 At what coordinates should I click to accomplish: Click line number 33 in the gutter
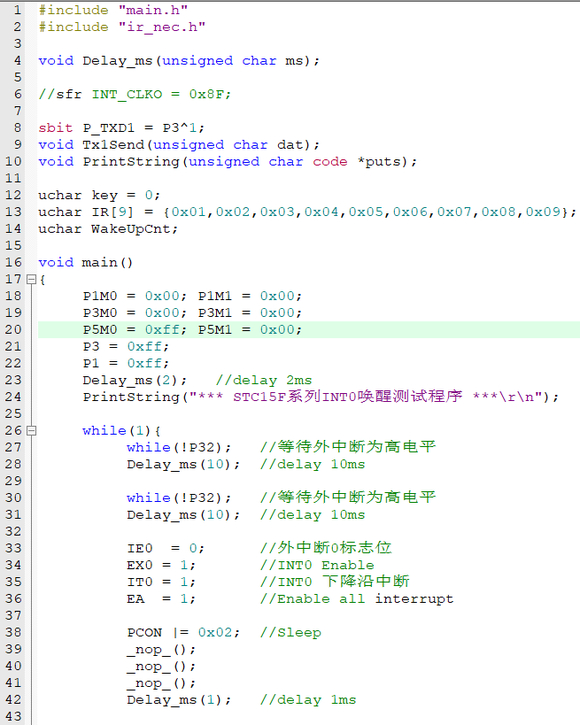13,548
